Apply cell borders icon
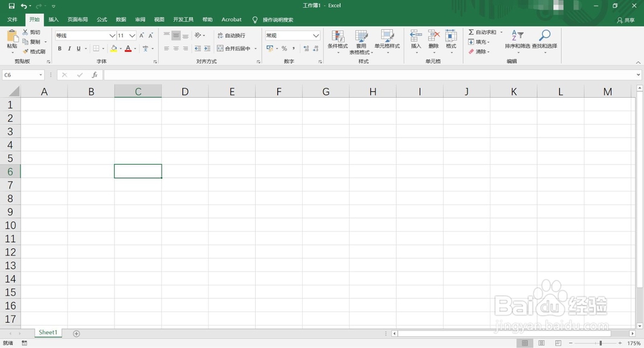Viewport: 644px width, 348px height. click(x=96, y=48)
